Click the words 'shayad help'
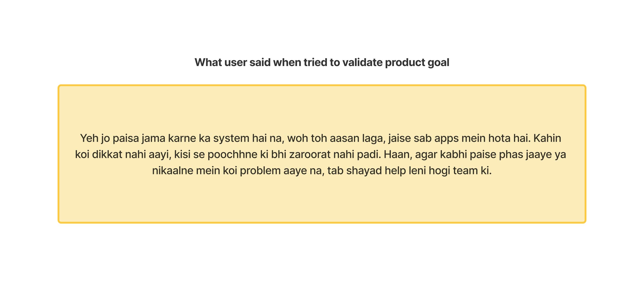Screen dimensions: 644x281 click(376, 171)
